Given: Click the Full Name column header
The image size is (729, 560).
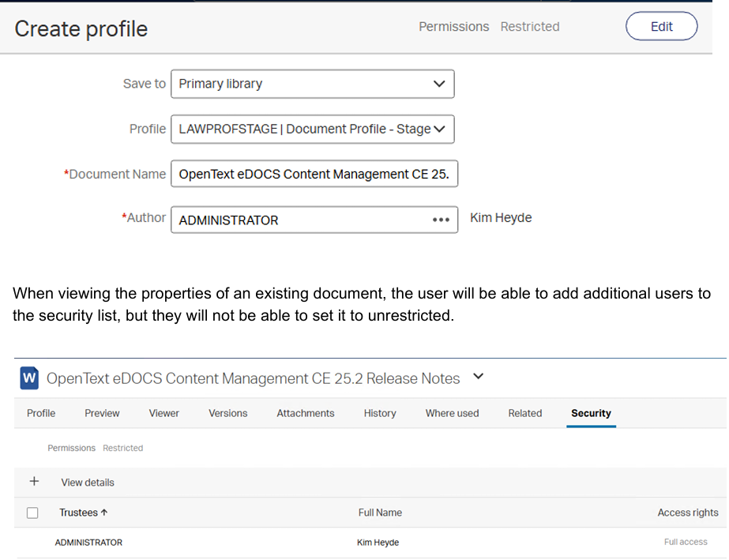Looking at the screenshot, I should [380, 513].
